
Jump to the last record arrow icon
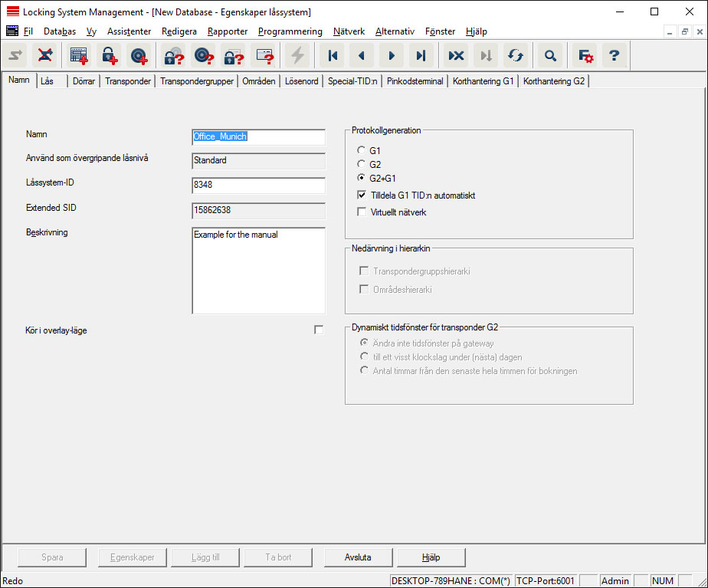[420, 55]
